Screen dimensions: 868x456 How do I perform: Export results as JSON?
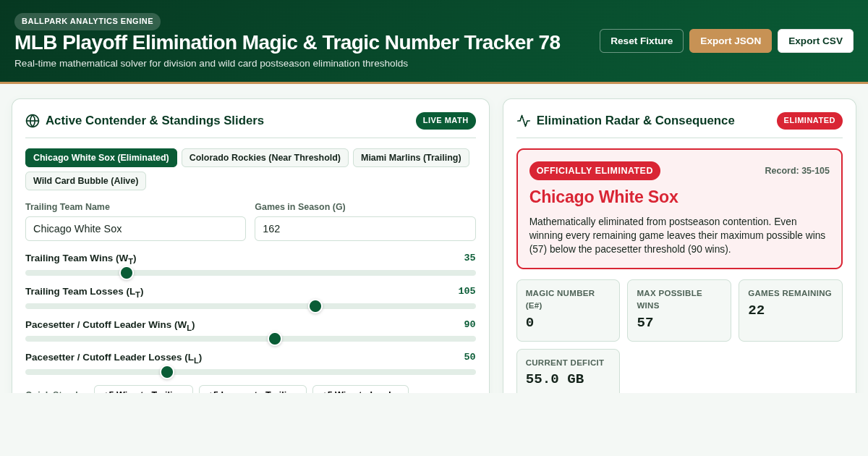tap(731, 41)
